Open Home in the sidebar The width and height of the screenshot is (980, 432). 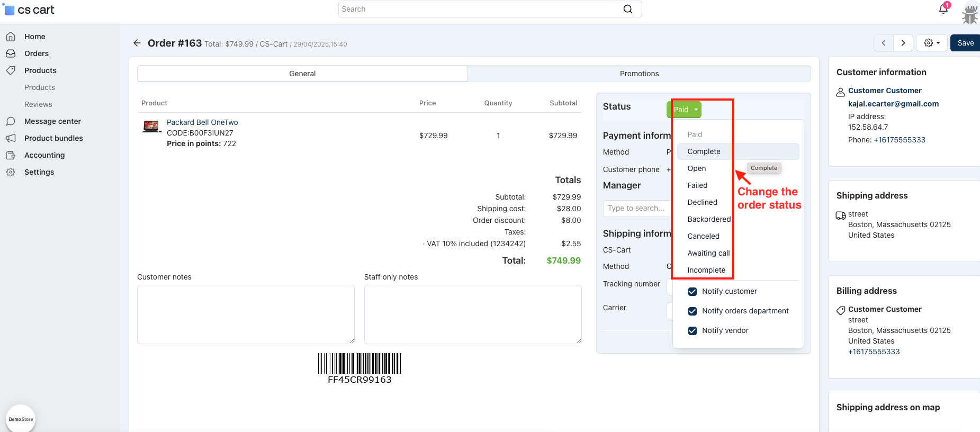coord(34,37)
